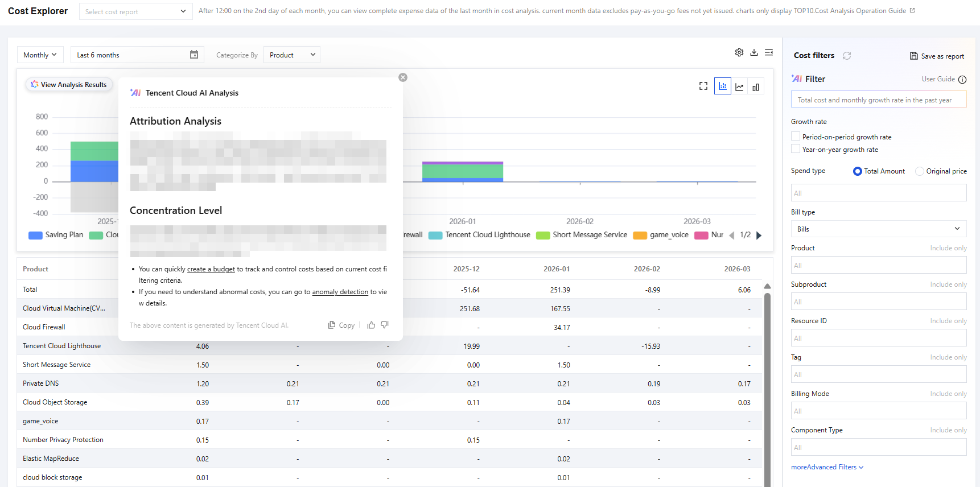Open the create a budget link

pyautogui.click(x=211, y=269)
